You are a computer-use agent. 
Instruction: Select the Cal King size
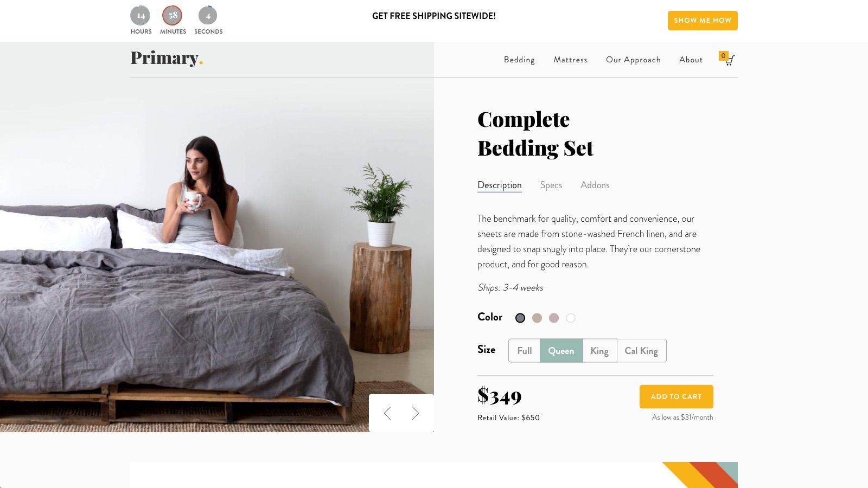(641, 351)
